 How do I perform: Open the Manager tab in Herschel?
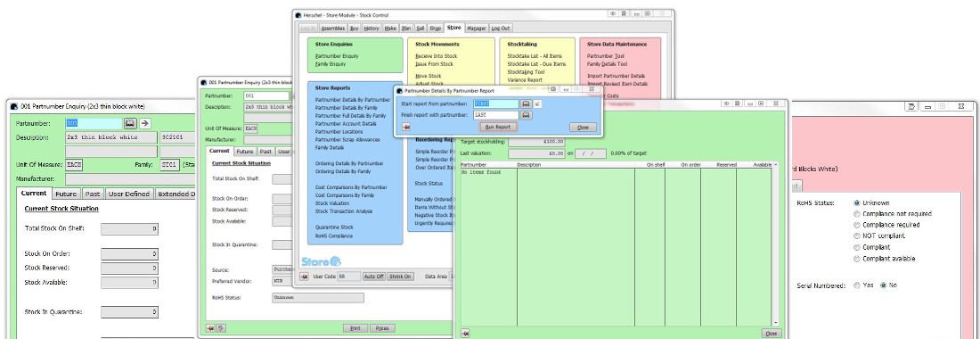point(477,29)
